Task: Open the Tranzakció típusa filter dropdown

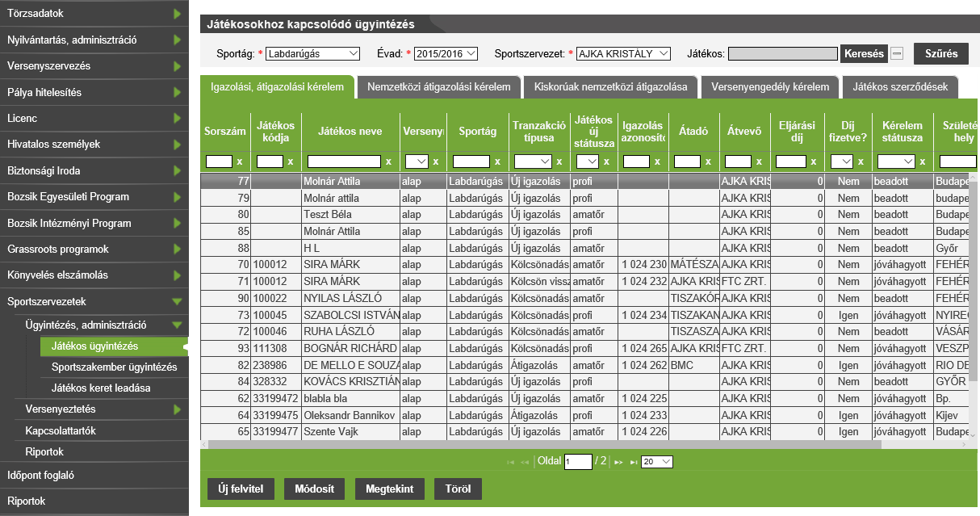Action: tap(533, 162)
